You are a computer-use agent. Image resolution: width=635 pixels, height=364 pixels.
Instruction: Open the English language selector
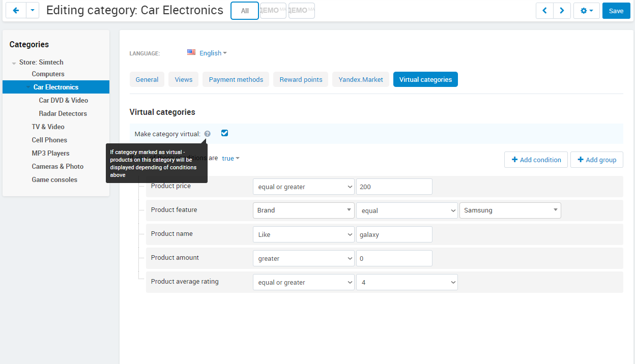coord(213,53)
